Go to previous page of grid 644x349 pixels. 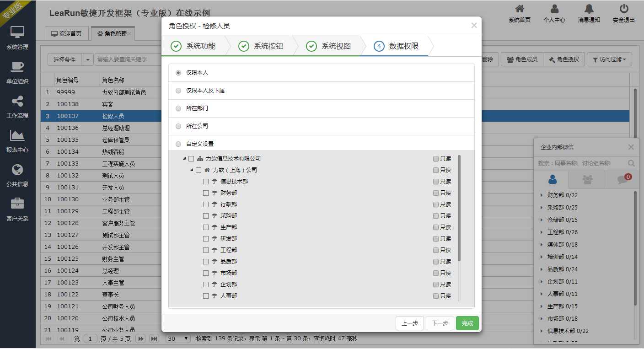[62, 339]
